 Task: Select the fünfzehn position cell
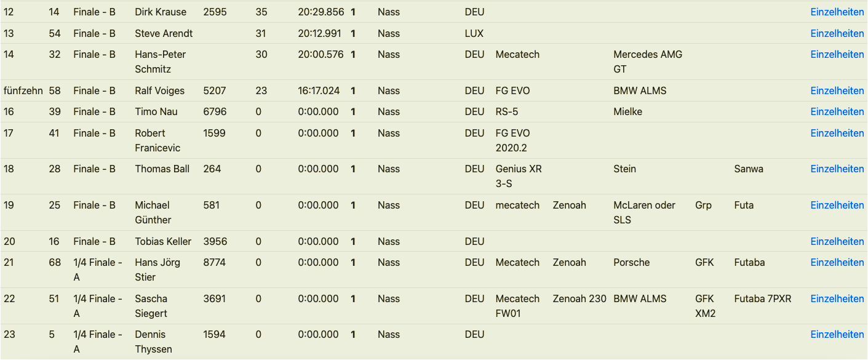[x=23, y=90]
